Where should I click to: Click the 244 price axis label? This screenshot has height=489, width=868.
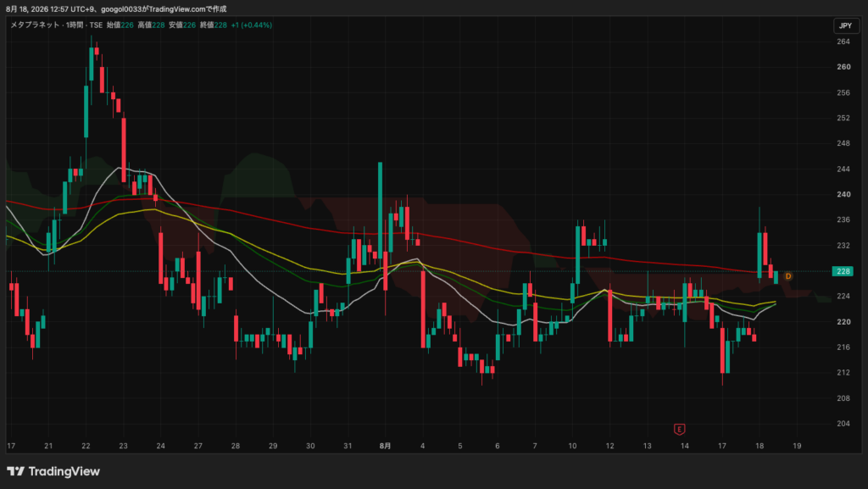(843, 169)
